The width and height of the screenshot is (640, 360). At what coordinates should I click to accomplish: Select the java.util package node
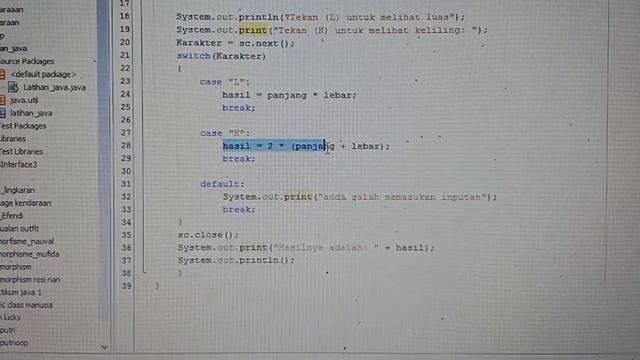tap(24, 100)
